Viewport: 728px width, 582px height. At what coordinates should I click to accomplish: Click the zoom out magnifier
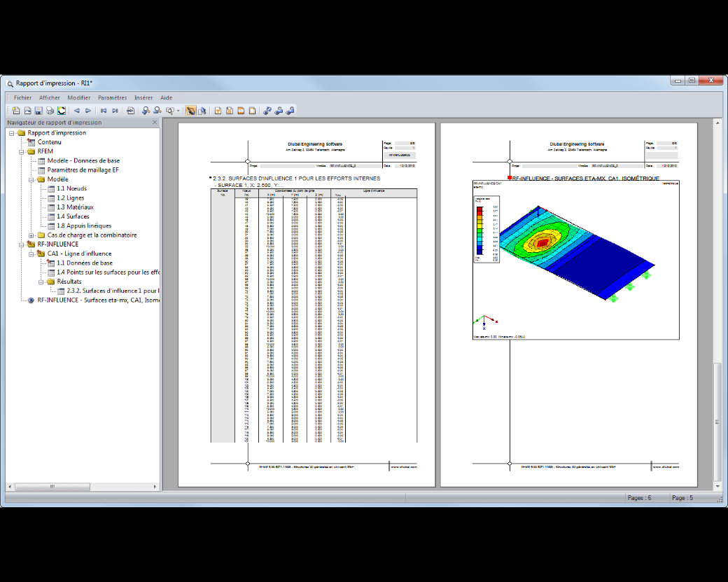point(157,111)
